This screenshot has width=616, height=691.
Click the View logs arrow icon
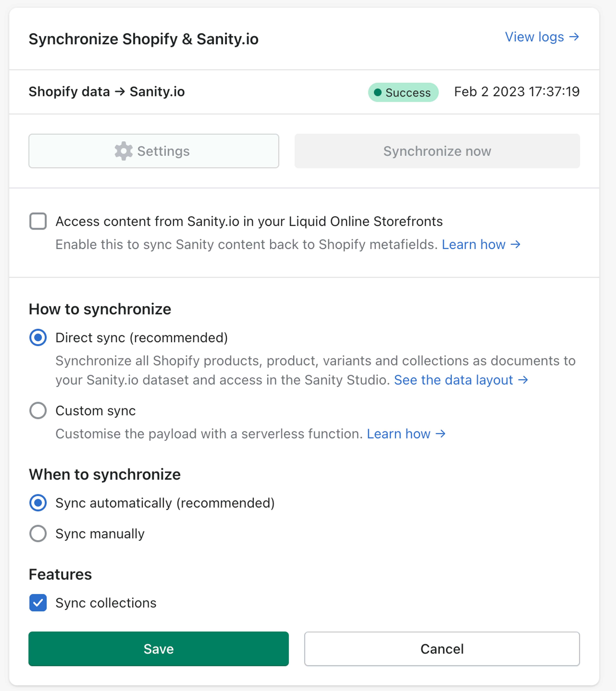(x=574, y=37)
